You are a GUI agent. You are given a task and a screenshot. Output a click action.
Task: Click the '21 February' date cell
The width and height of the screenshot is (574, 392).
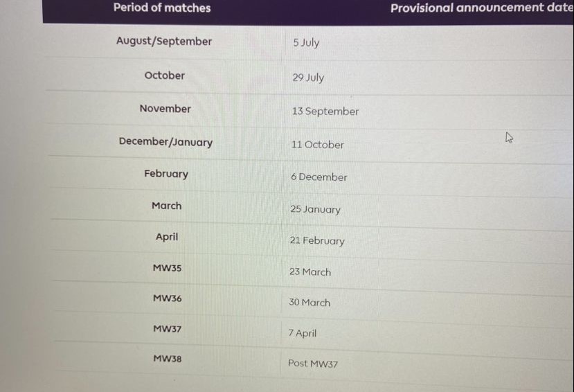point(317,240)
